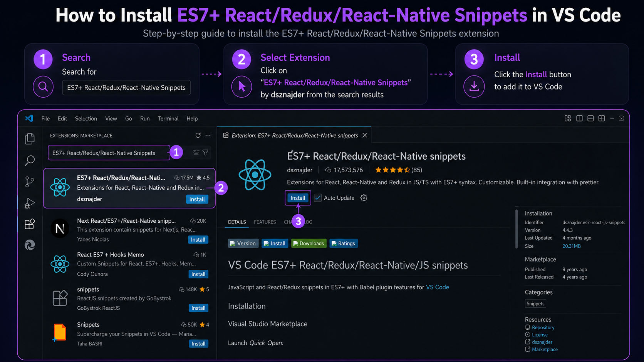Install snippets by GoBystrok ReactJS
644x362 pixels.
198,308
